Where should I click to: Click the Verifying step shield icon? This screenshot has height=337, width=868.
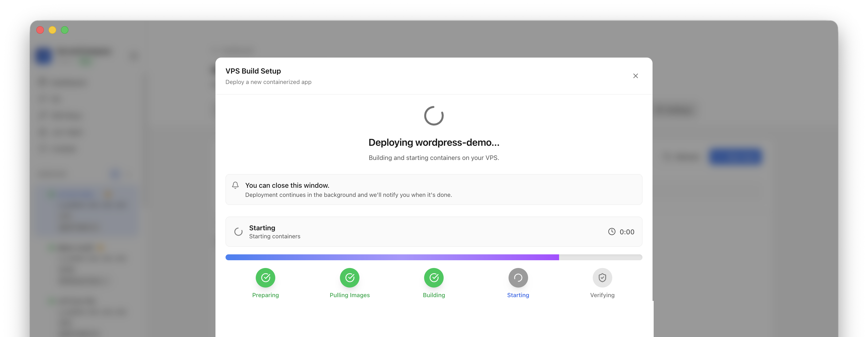point(602,278)
